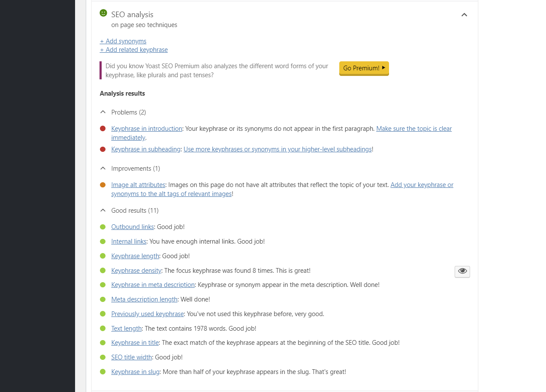Collapse the SEO analysis section
546x392 pixels.
coord(464,14)
